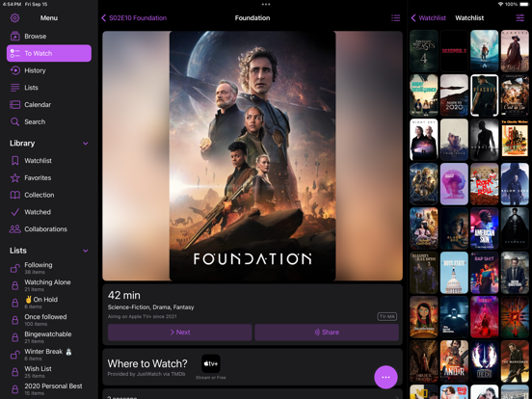Image resolution: width=532 pixels, height=399 pixels.
Task: Open Watchlist in Library
Action: 49,161
